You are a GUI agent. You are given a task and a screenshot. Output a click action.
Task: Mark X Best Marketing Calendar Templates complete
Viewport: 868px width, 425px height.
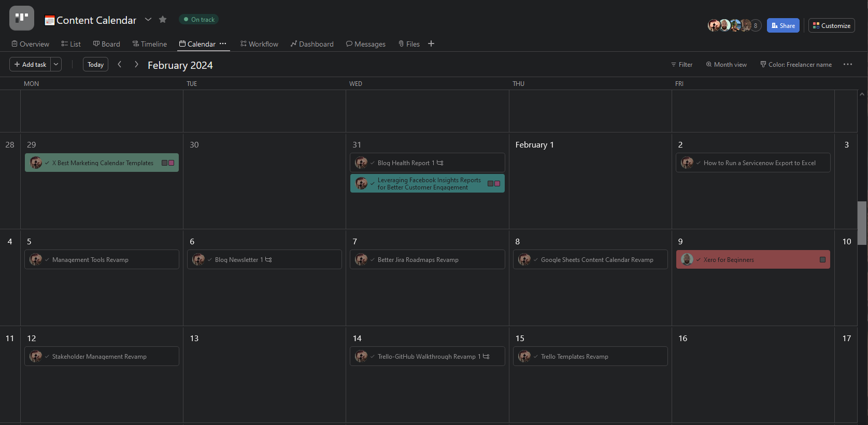pyautogui.click(x=47, y=163)
